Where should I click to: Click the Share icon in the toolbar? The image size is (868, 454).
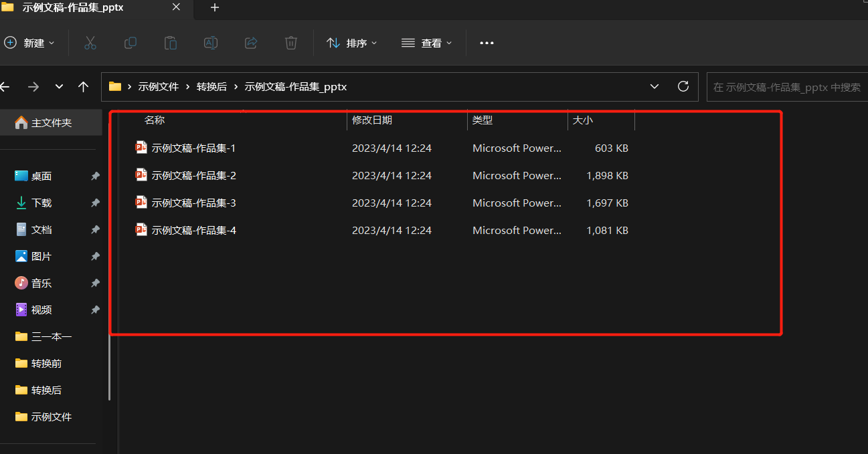click(x=250, y=43)
